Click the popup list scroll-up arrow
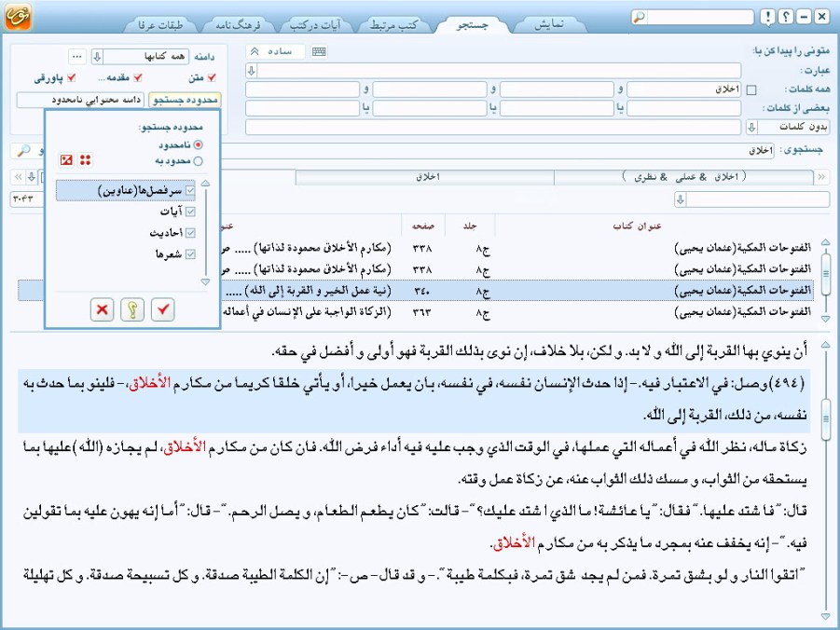Viewport: 840px width, 630px height. pyautogui.click(x=206, y=184)
